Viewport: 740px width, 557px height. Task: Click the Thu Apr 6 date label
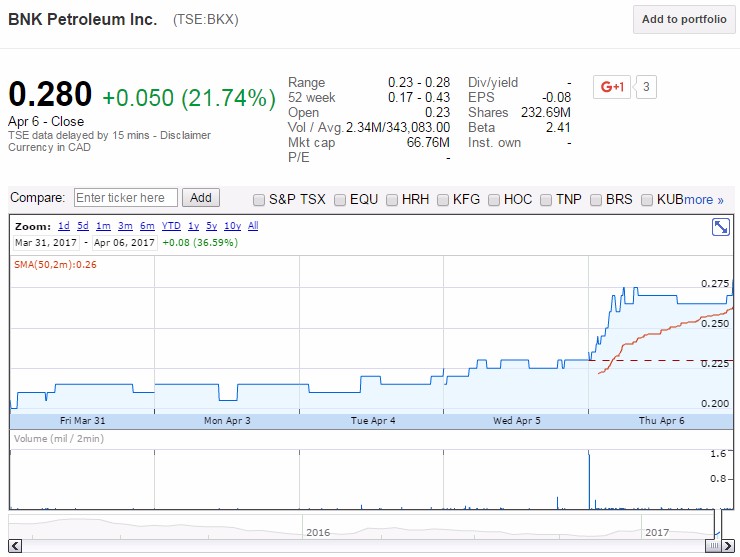click(661, 421)
